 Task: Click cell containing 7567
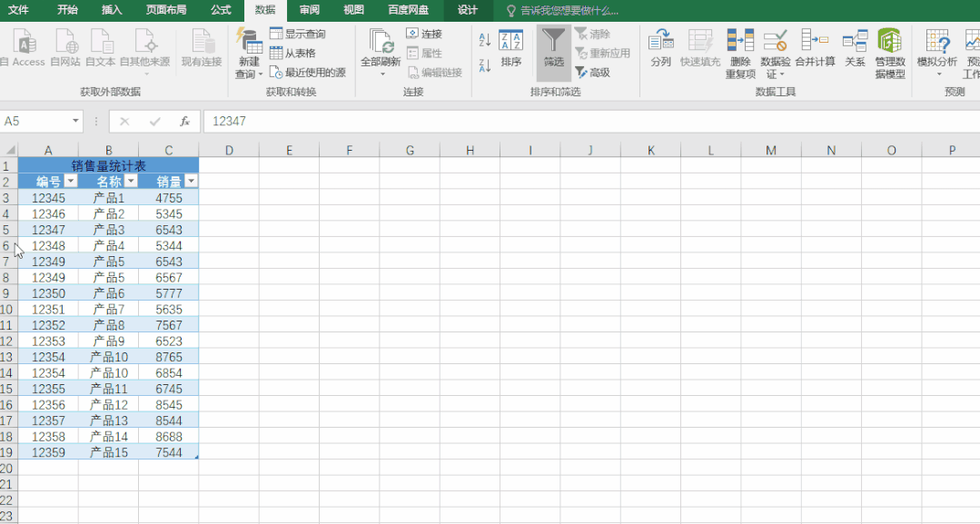click(169, 325)
